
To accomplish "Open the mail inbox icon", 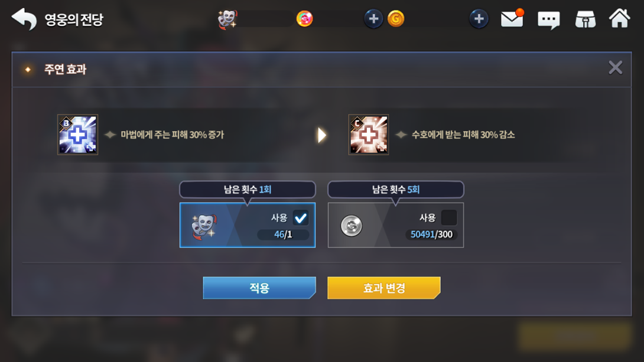I will (512, 18).
